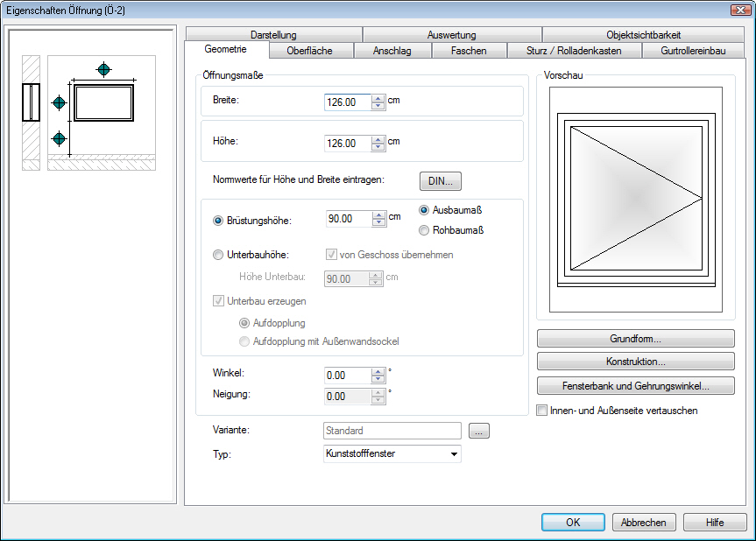The height and width of the screenshot is (541, 756).
Task: Decrease the Winkel value with the down arrow
Action: pos(378,379)
